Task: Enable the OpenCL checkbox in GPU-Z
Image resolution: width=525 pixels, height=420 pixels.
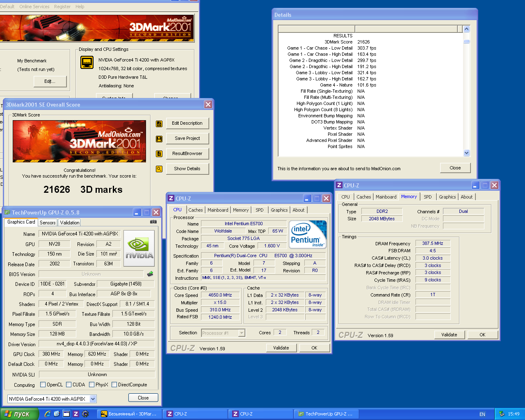Action: pos(43,385)
